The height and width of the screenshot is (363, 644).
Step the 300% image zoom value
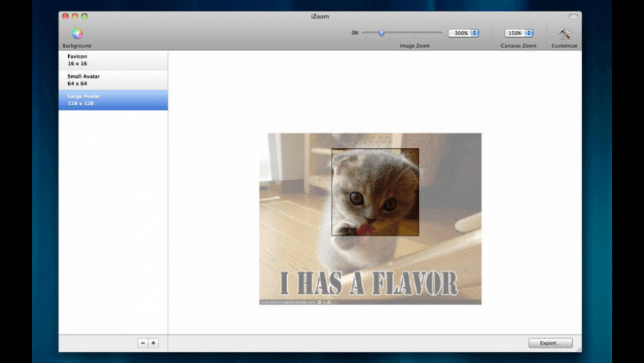pyautogui.click(x=474, y=33)
